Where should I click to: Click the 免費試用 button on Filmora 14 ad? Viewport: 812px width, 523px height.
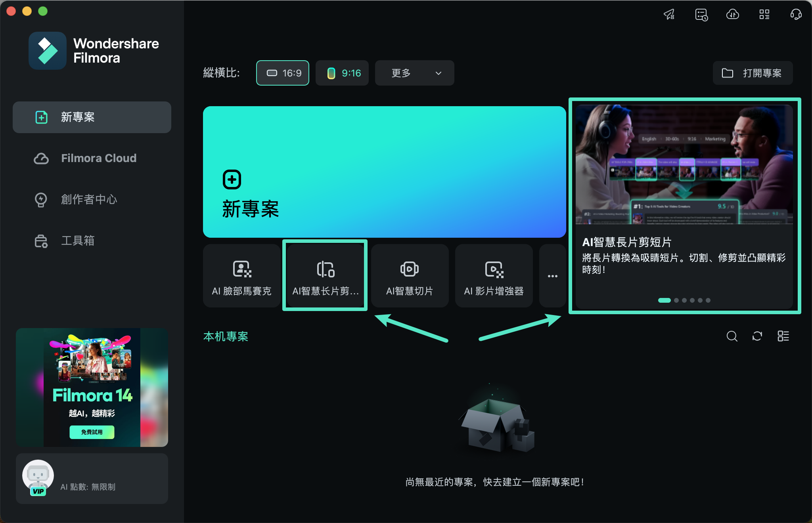coord(92,432)
